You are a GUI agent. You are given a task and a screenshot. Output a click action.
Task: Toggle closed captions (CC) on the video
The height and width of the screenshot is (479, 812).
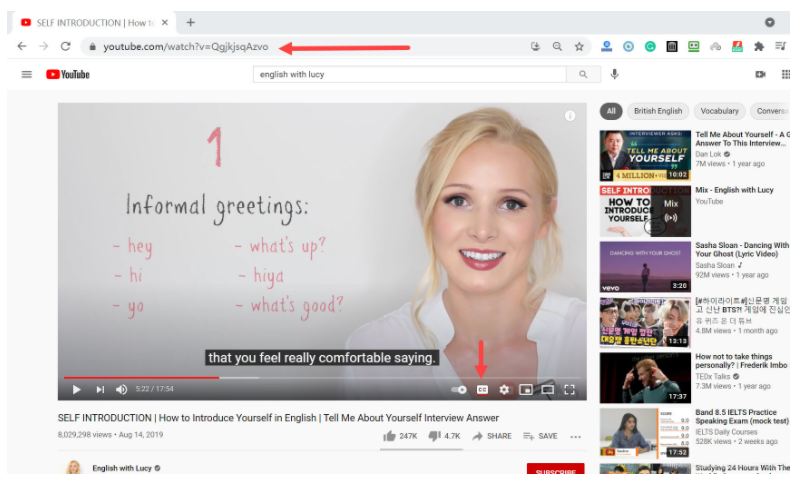click(482, 390)
